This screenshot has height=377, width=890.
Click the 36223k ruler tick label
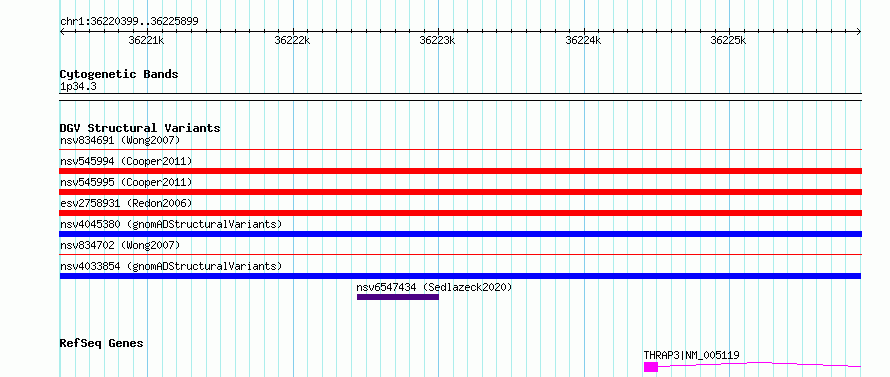click(x=437, y=40)
